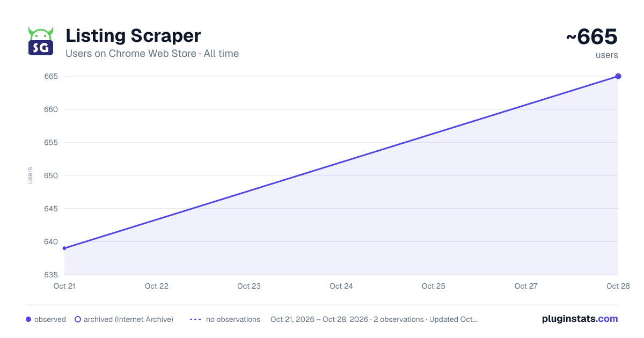Image resolution: width=644 pixels, height=338 pixels.
Task: Click the archived hollow circle legend icon
Action: [x=78, y=319]
